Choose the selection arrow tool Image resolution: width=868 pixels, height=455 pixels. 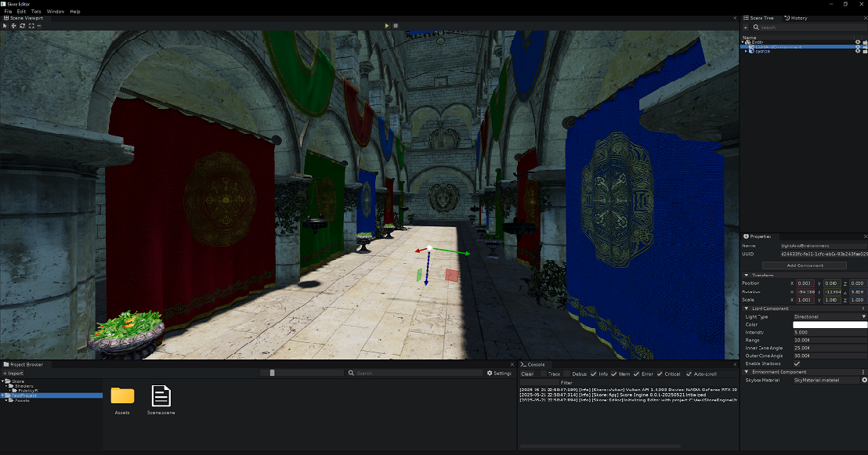pos(5,25)
